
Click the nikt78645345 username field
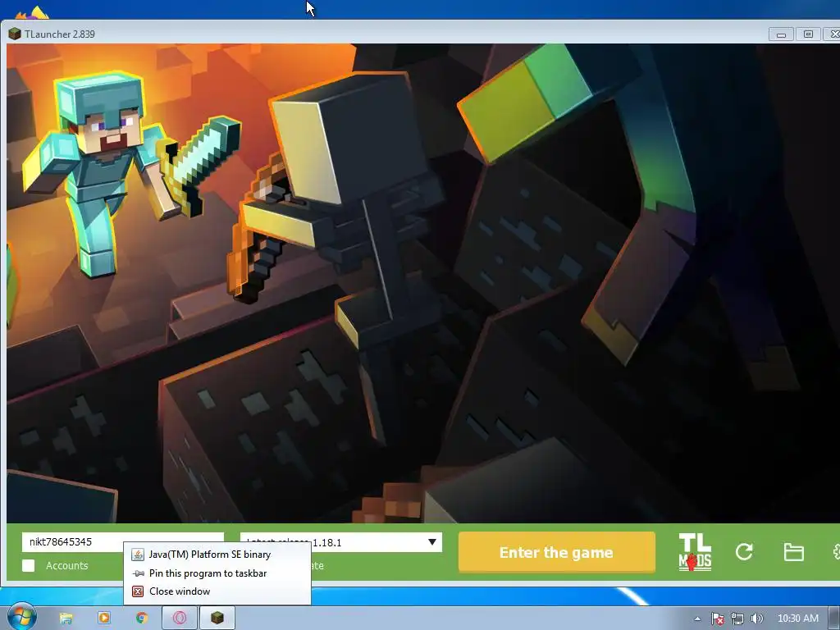[x=123, y=541]
